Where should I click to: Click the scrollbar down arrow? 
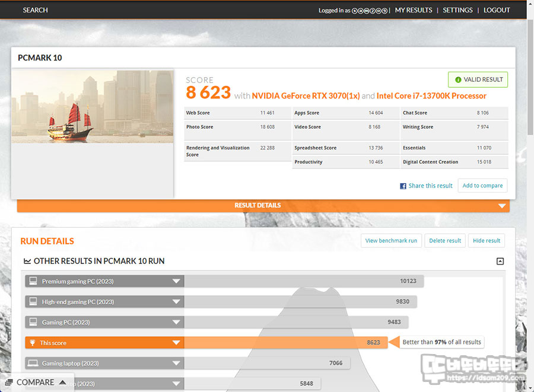point(530,388)
